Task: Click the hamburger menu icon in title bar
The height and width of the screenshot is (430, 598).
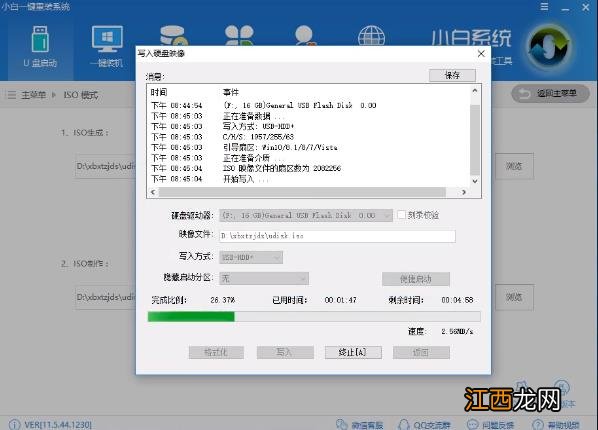Action: (x=545, y=7)
